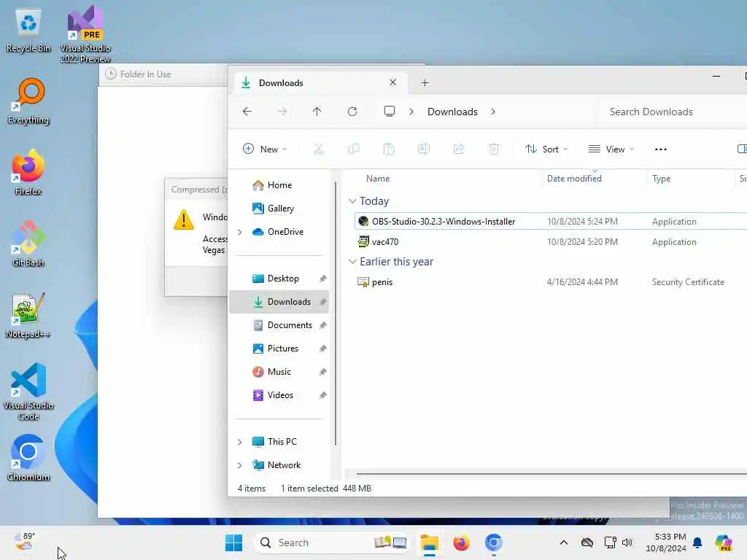Viewport: 747px width, 560px height.
Task: Go up one folder level
Action: click(317, 112)
